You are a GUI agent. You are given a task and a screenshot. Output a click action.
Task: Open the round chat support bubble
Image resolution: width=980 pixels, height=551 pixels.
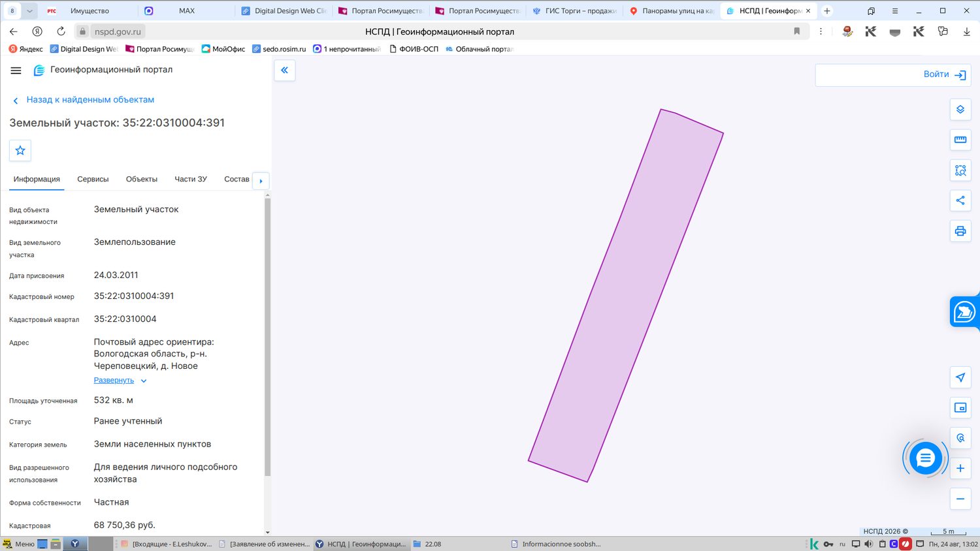click(x=925, y=458)
